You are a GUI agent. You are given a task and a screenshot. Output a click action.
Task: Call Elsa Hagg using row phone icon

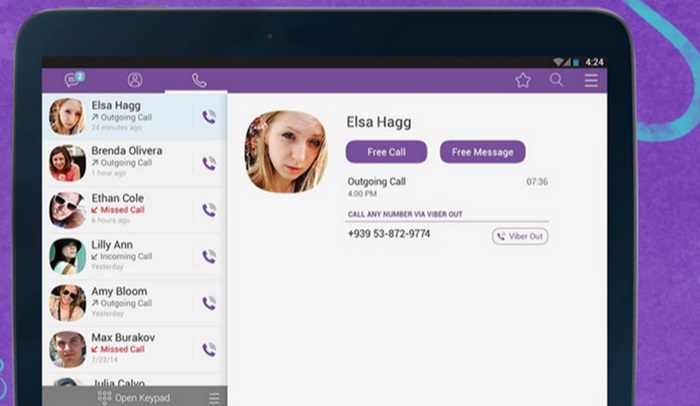tap(209, 117)
